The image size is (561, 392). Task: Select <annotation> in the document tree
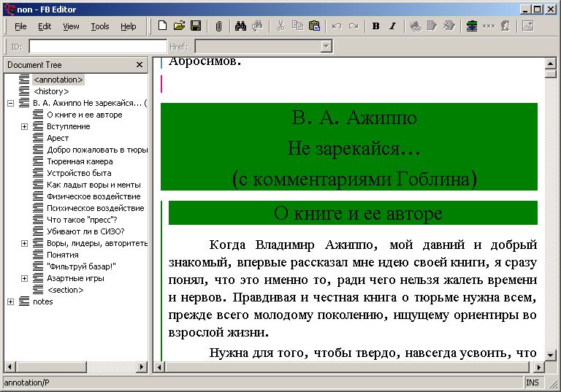click(58, 80)
